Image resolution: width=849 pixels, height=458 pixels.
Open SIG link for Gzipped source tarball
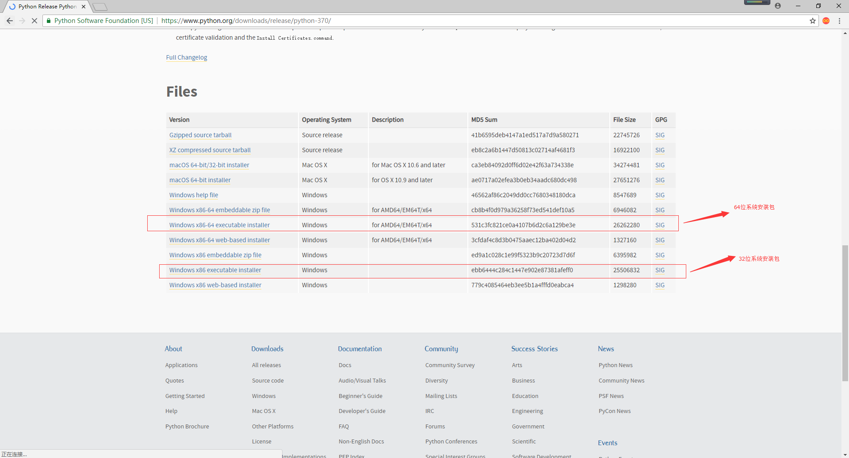pos(659,135)
